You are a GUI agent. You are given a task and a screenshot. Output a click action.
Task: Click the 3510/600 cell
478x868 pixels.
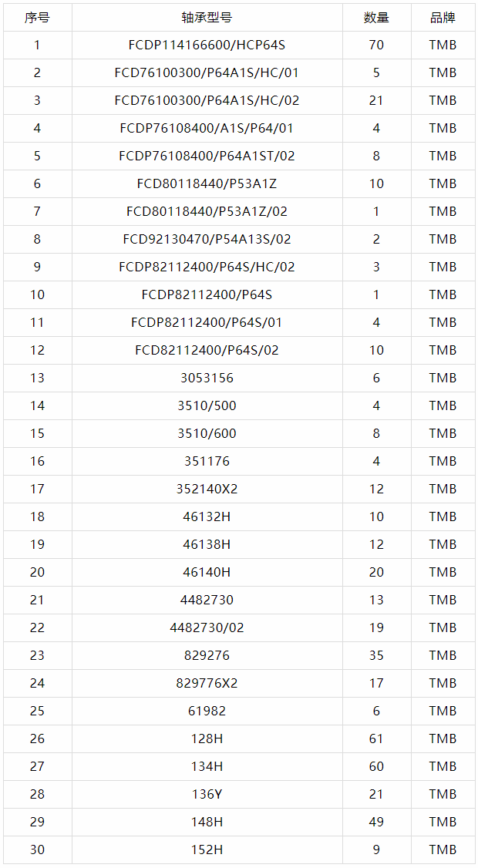[207, 433]
